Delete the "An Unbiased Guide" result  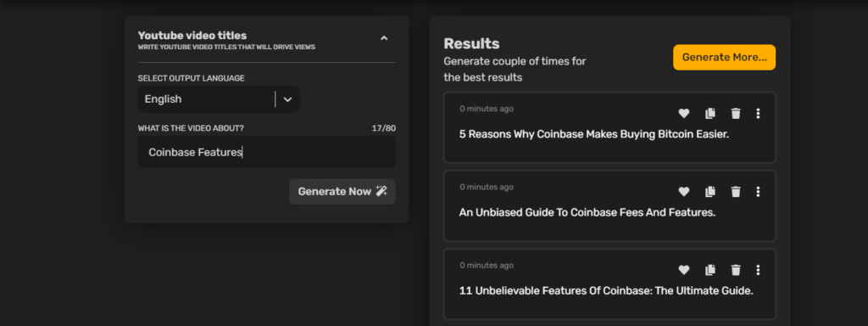pos(736,191)
